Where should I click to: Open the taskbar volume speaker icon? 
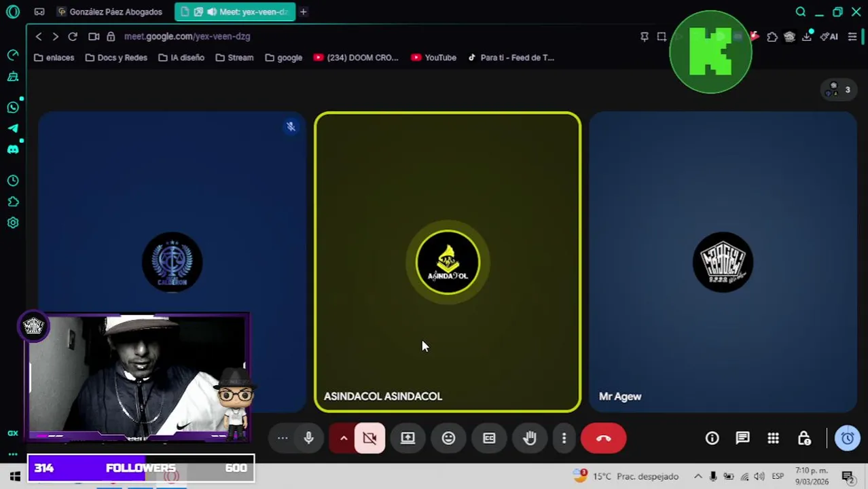click(x=759, y=476)
